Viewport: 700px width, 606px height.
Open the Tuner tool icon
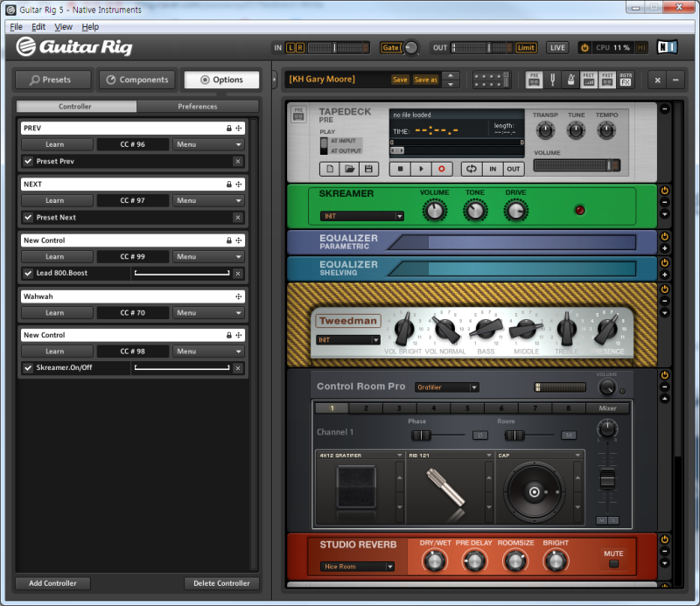(x=552, y=80)
